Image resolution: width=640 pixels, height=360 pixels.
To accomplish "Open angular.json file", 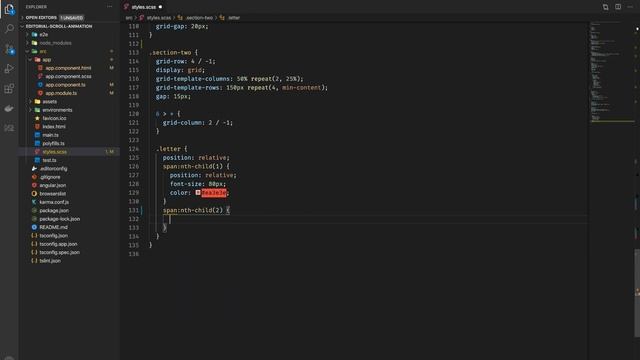I will [x=52, y=185].
